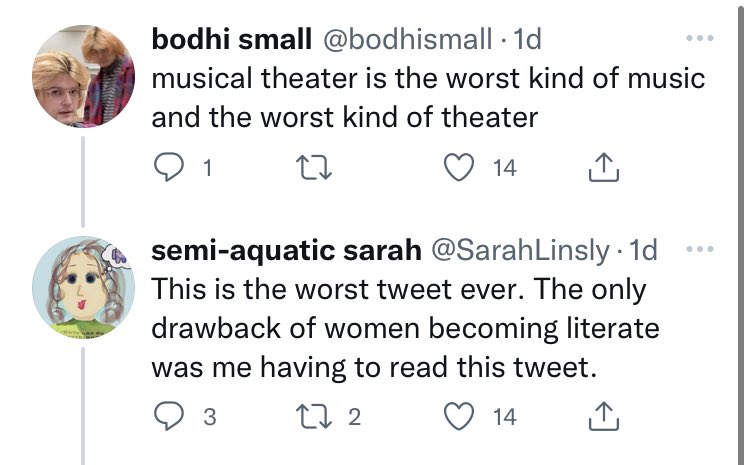Screen dimensions: 750x465
Task: Click the semi-aquatic sarah display name
Action: [287, 250]
